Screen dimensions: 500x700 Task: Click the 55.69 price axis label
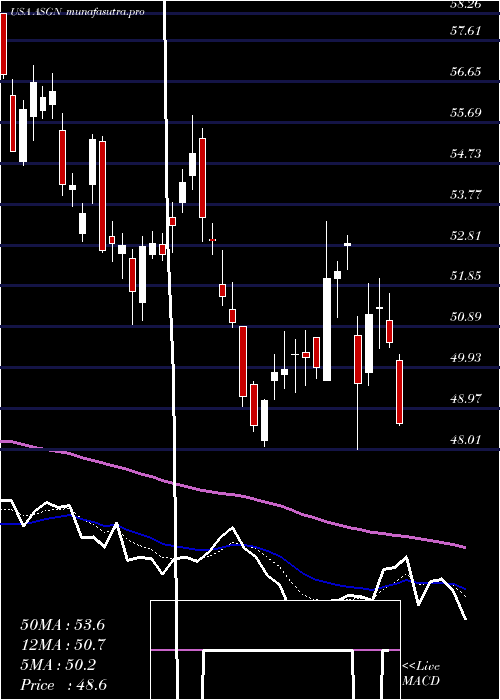pyautogui.click(x=465, y=112)
